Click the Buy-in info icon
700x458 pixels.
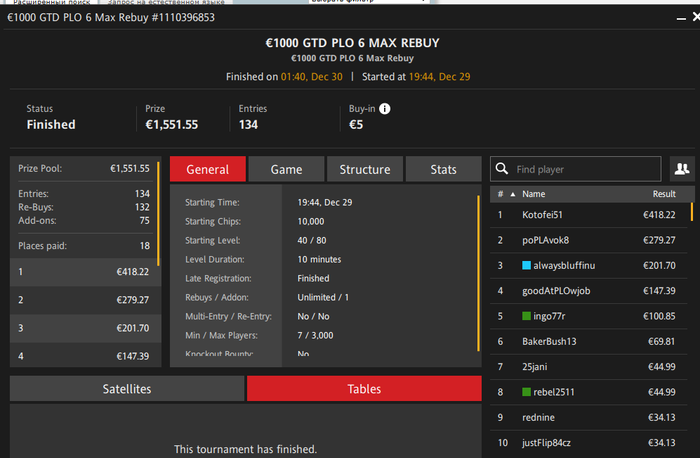(384, 109)
